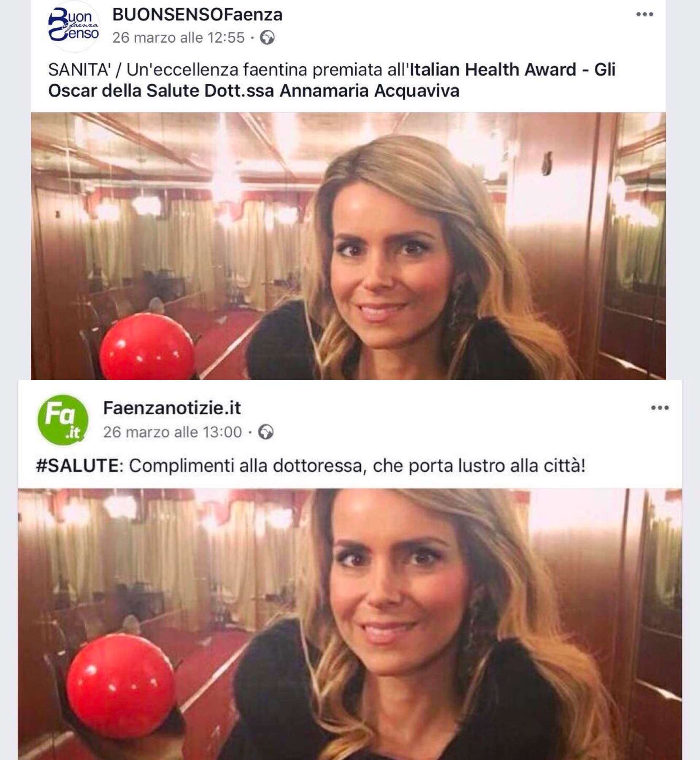This screenshot has height=760, width=700.
Task: Open the green Fa.it page avatar
Action: pos(63,420)
